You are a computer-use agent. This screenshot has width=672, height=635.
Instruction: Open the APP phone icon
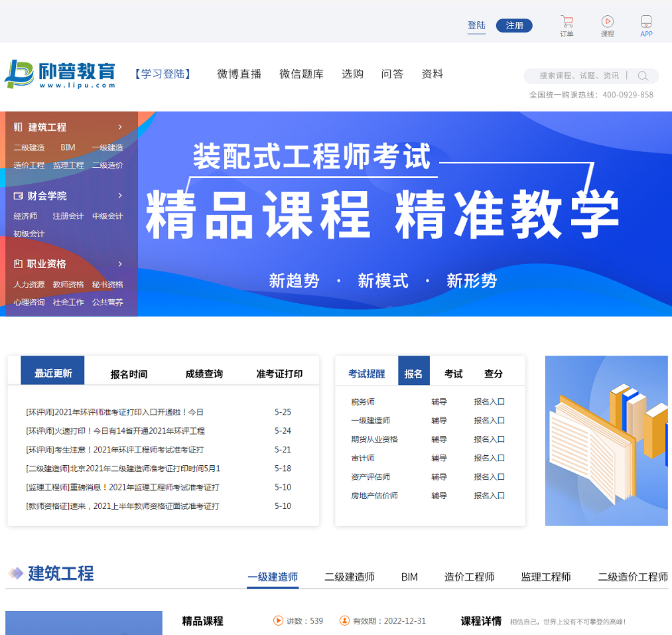pyautogui.click(x=646, y=22)
